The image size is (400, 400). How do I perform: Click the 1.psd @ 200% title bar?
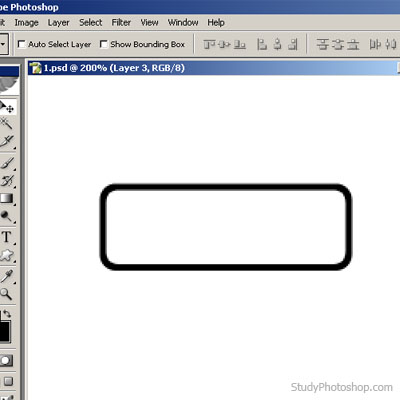coord(214,68)
